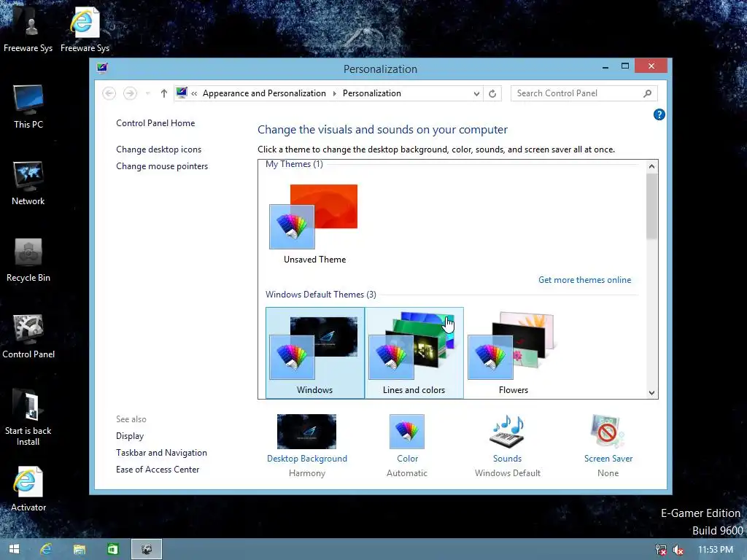Select the Lines and colors theme
This screenshot has width=747, height=560.
point(414,353)
